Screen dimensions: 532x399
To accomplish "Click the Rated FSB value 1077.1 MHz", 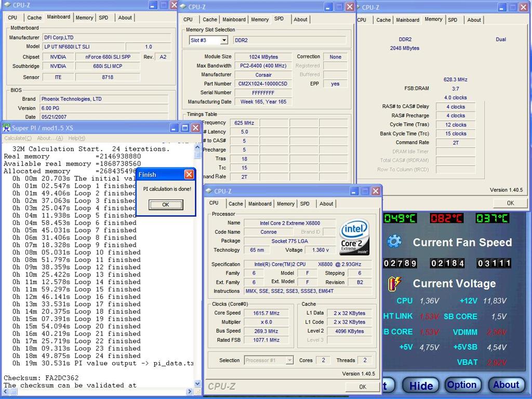I will [267, 340].
